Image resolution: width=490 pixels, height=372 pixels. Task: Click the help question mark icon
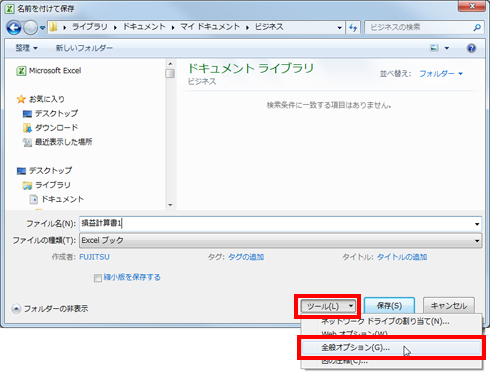[471, 48]
